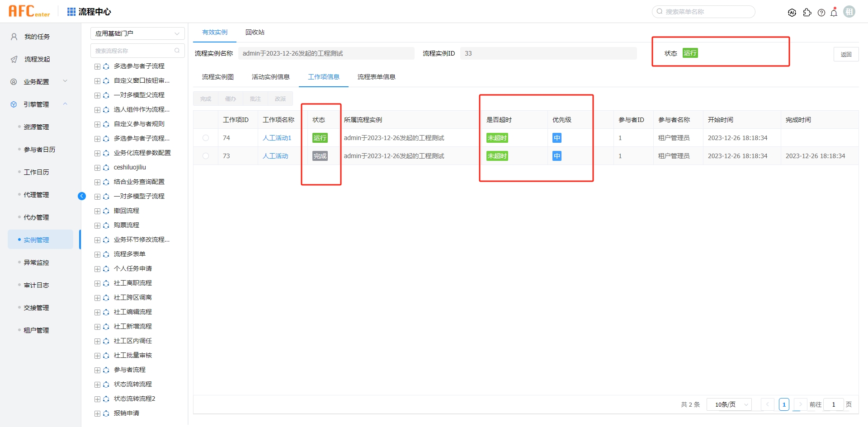Click the AFCenter logo

tap(28, 10)
